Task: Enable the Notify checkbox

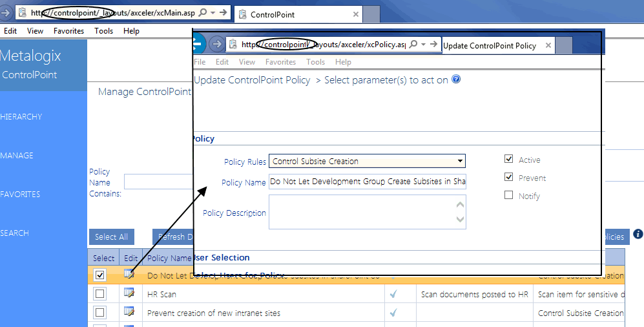Action: click(x=509, y=195)
